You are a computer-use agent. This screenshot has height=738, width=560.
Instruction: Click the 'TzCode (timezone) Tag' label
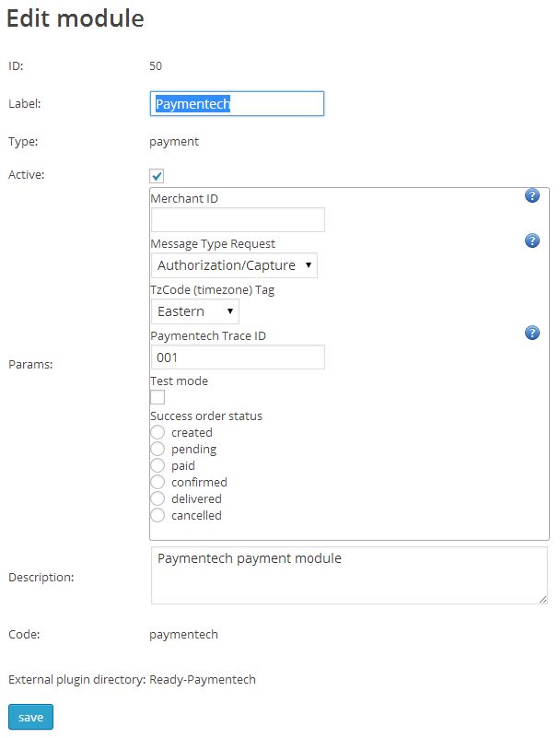pyautogui.click(x=212, y=290)
